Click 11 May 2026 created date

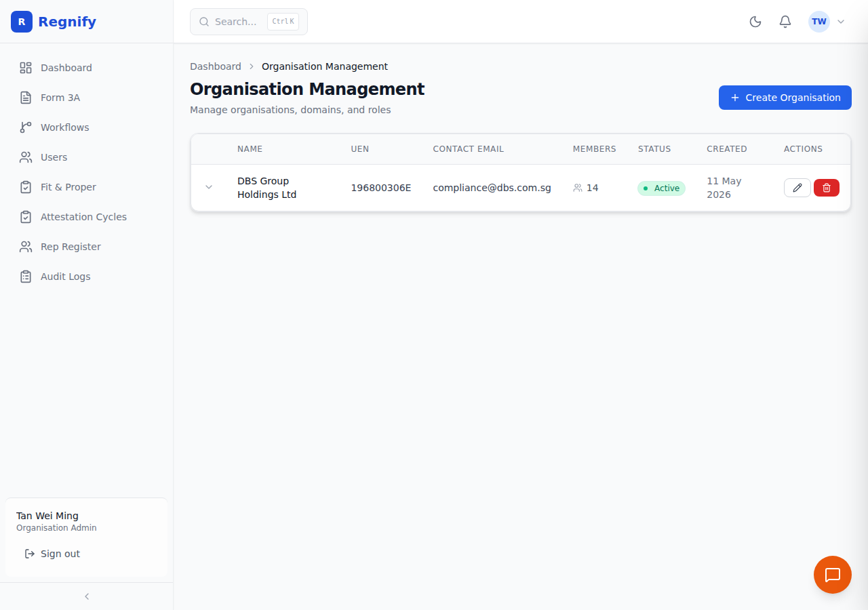click(x=724, y=188)
